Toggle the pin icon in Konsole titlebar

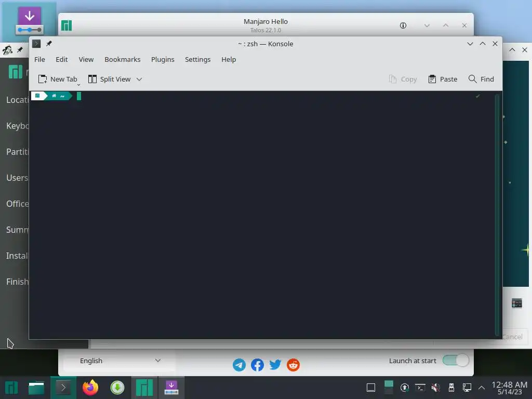pyautogui.click(x=49, y=44)
